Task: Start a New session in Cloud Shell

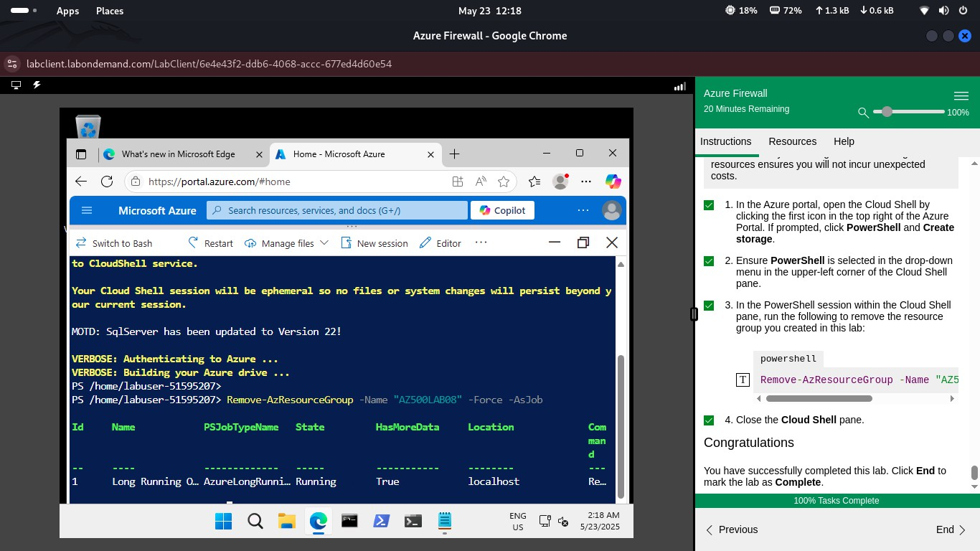Action: (x=374, y=242)
